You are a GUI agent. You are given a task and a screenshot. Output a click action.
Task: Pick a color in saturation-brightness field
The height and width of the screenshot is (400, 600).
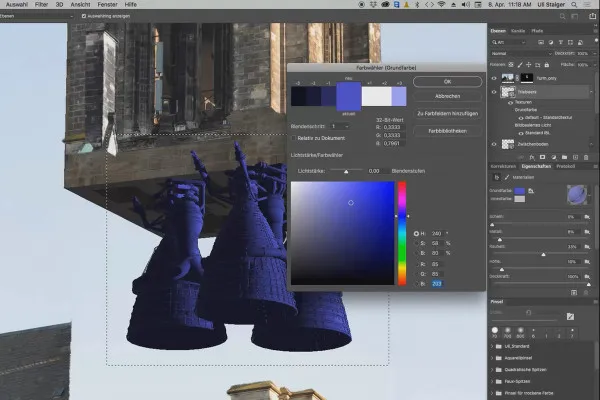[342, 233]
